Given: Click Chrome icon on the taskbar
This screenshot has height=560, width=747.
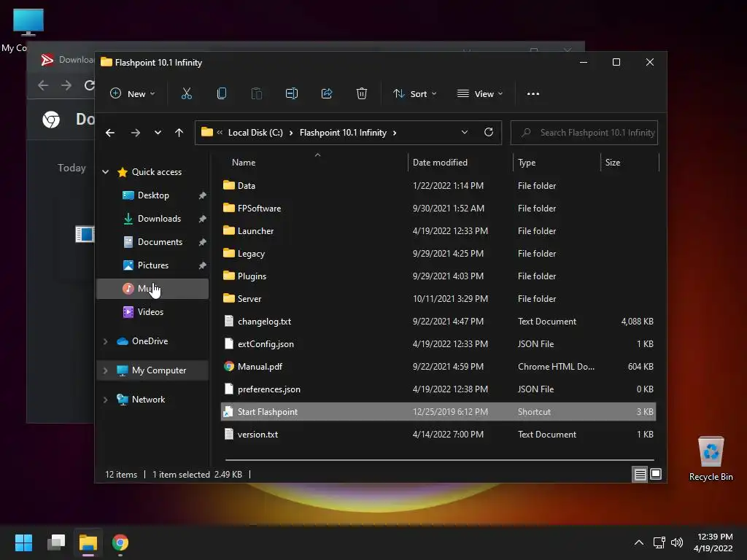Looking at the screenshot, I should 120,542.
